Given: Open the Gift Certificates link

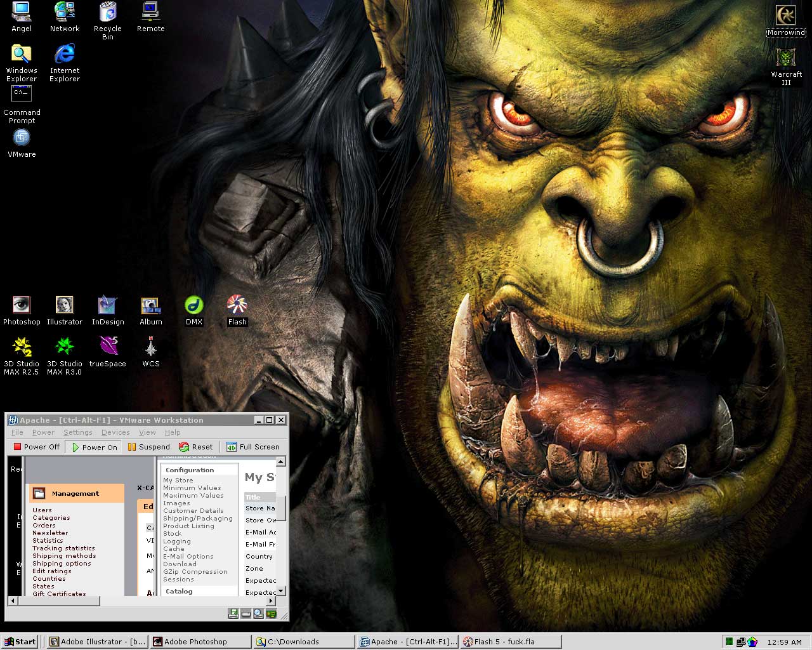Looking at the screenshot, I should coord(59,594).
